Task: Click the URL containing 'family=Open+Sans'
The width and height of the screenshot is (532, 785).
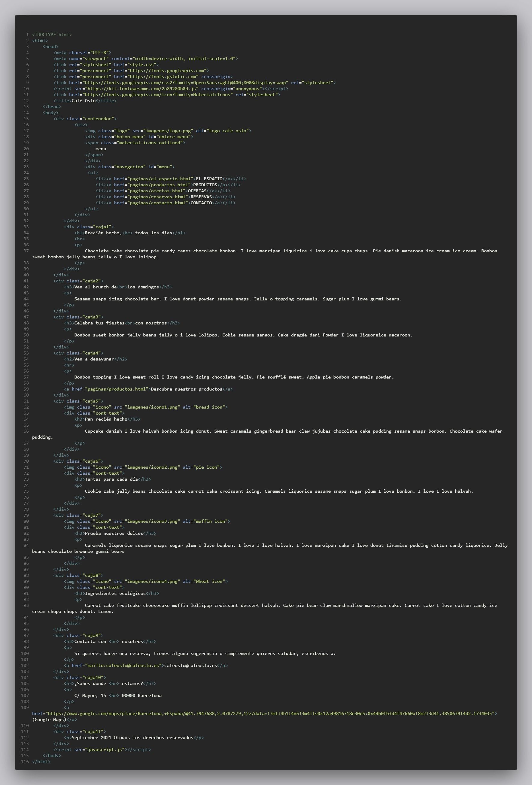Action: (x=185, y=83)
